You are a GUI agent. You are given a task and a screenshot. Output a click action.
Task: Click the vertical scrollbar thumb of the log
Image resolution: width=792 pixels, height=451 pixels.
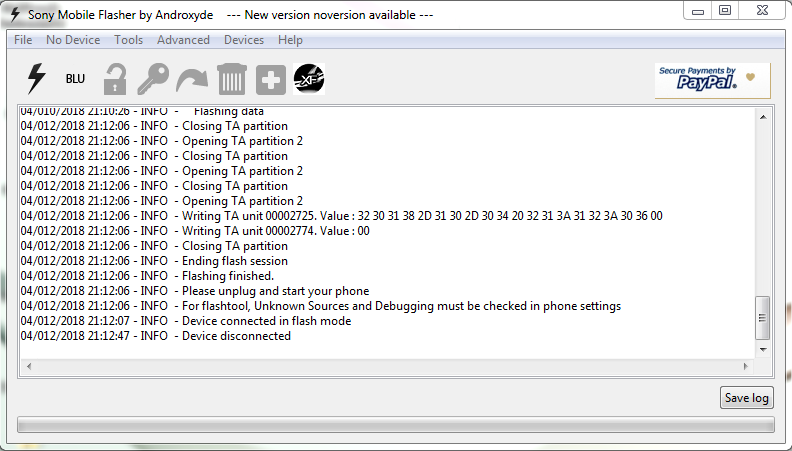763,318
